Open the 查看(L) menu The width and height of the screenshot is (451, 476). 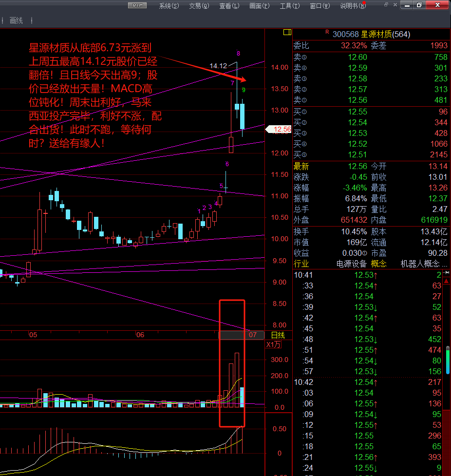(229, 6)
